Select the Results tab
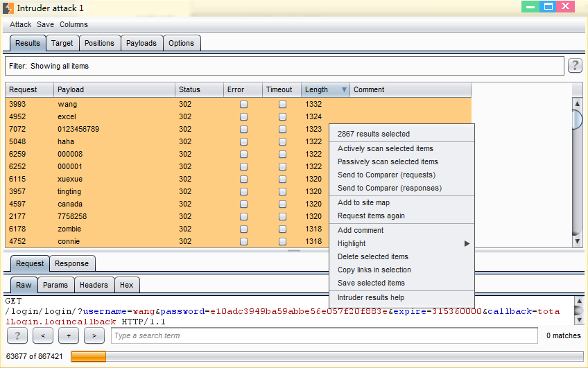 27,43
